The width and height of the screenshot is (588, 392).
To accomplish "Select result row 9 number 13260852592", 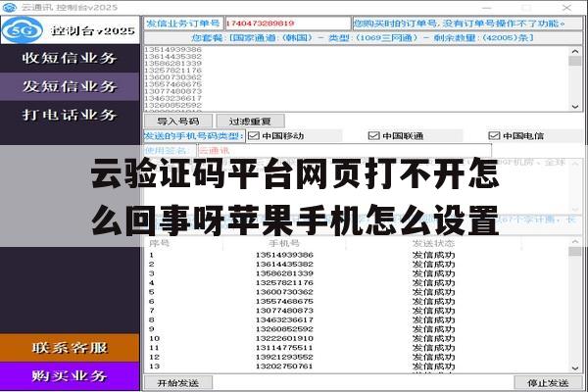I will [284, 329].
